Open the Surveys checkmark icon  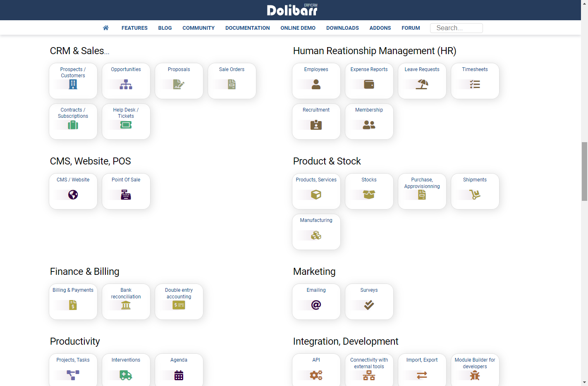369,305
